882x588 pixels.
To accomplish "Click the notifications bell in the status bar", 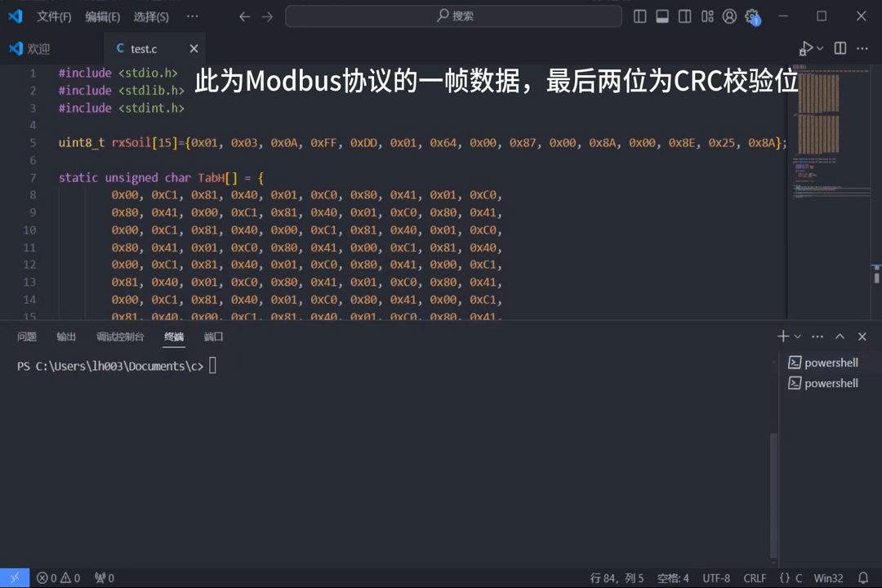I will (863, 577).
